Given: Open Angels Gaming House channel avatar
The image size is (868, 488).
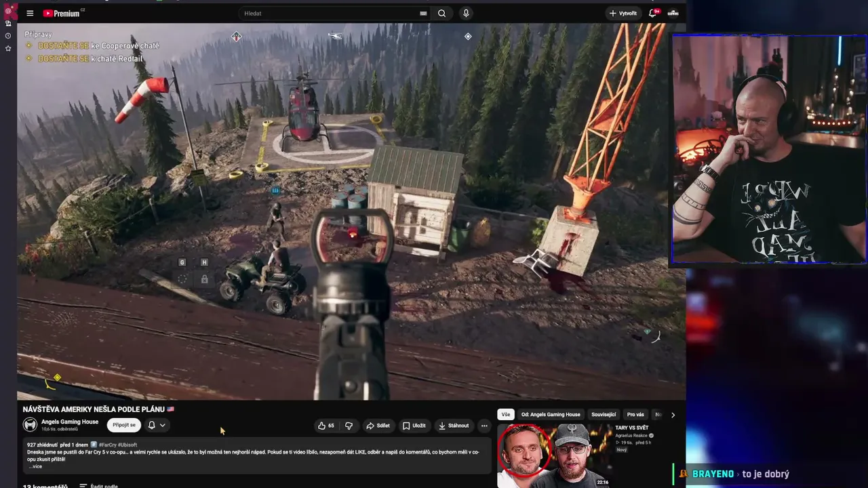Looking at the screenshot, I should point(30,425).
